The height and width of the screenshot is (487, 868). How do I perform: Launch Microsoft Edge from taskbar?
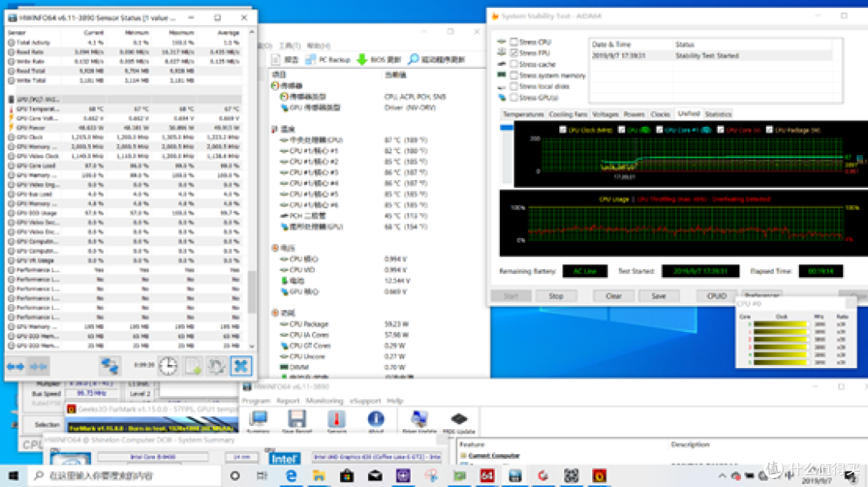tap(291, 476)
